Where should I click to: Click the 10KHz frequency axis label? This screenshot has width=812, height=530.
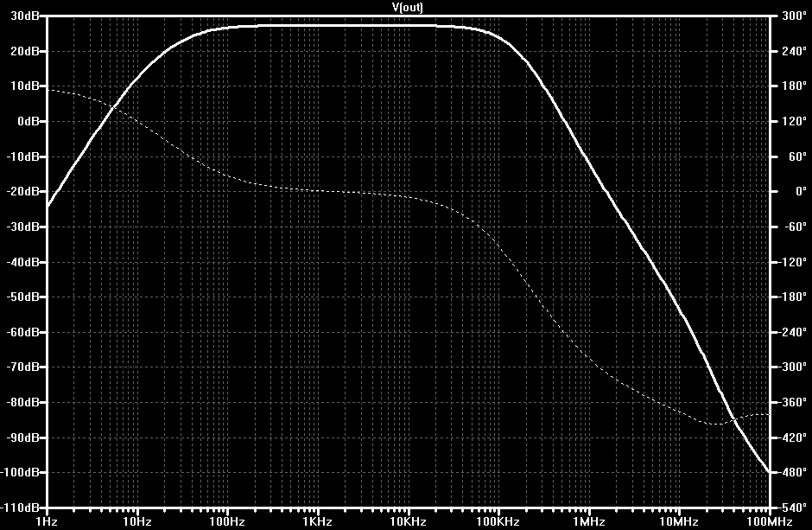pyautogui.click(x=408, y=521)
